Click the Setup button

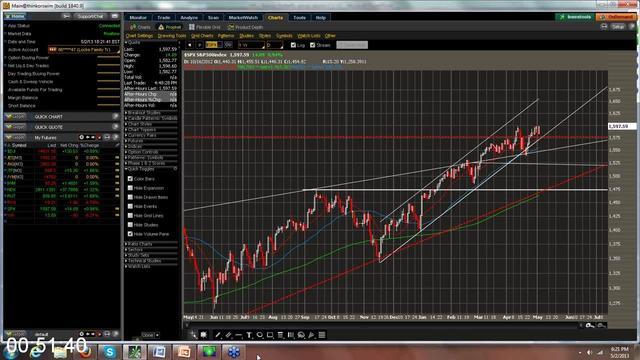point(618,27)
